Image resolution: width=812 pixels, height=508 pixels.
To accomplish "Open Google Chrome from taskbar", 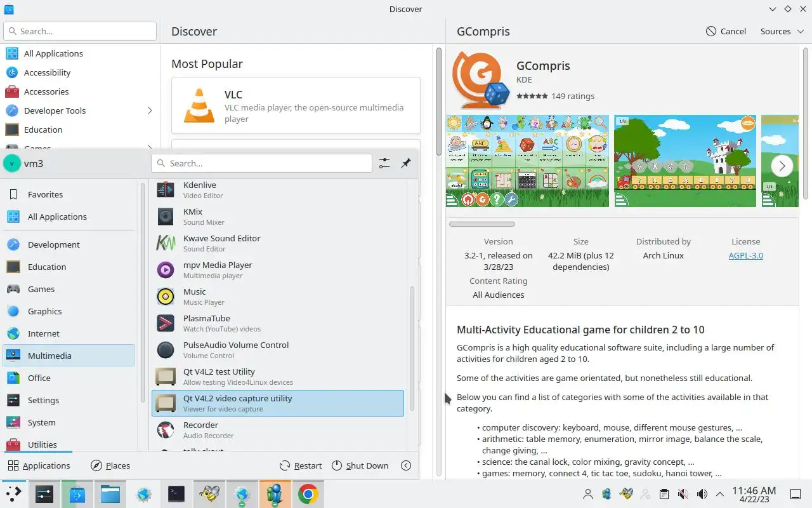I will click(308, 494).
